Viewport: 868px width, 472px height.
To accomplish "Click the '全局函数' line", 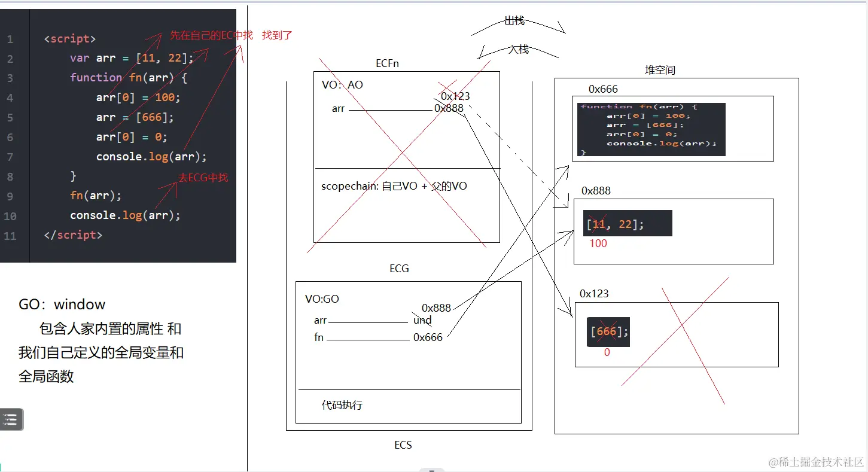I will [x=46, y=376].
